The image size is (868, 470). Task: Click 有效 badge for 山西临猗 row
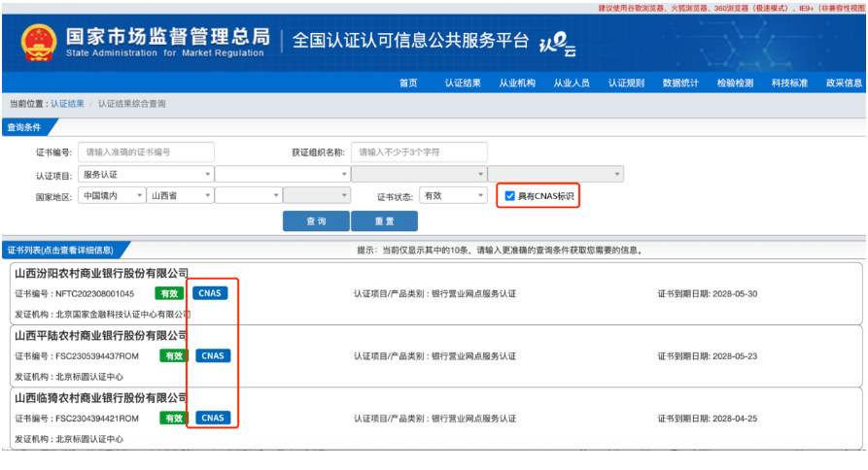click(174, 418)
